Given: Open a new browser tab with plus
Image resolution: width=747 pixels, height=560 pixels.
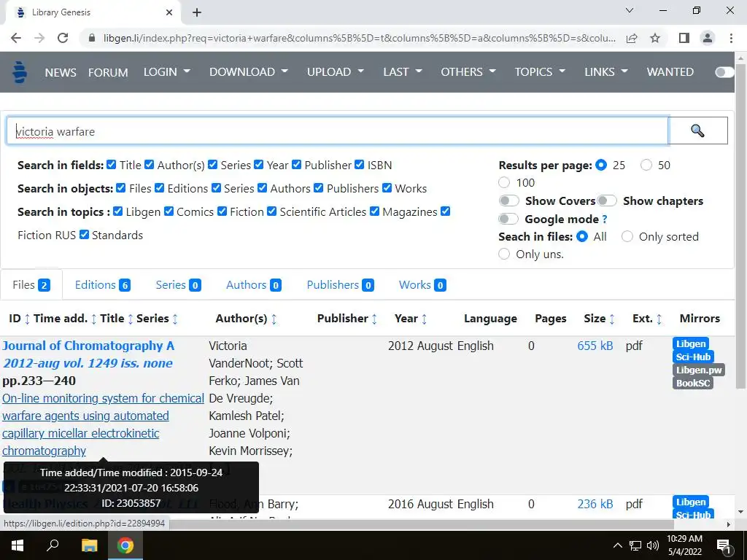Looking at the screenshot, I should click(x=197, y=12).
